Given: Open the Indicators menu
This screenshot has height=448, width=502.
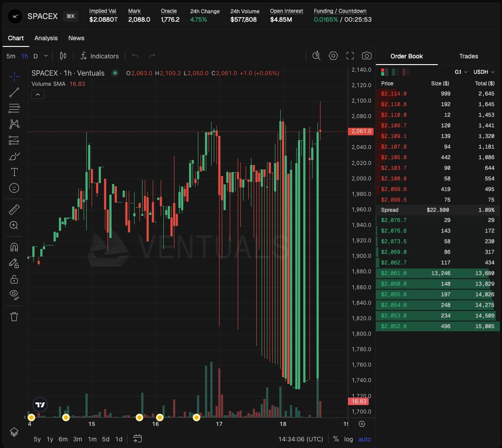Looking at the screenshot, I should (x=100, y=56).
